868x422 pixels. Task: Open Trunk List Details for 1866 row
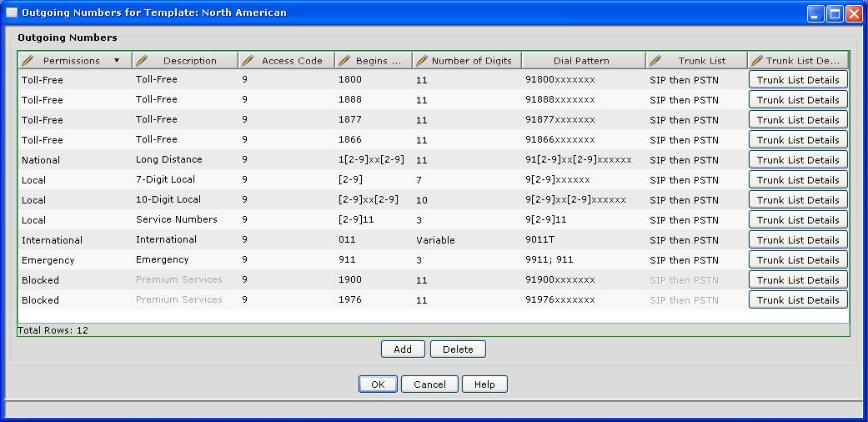(x=798, y=139)
